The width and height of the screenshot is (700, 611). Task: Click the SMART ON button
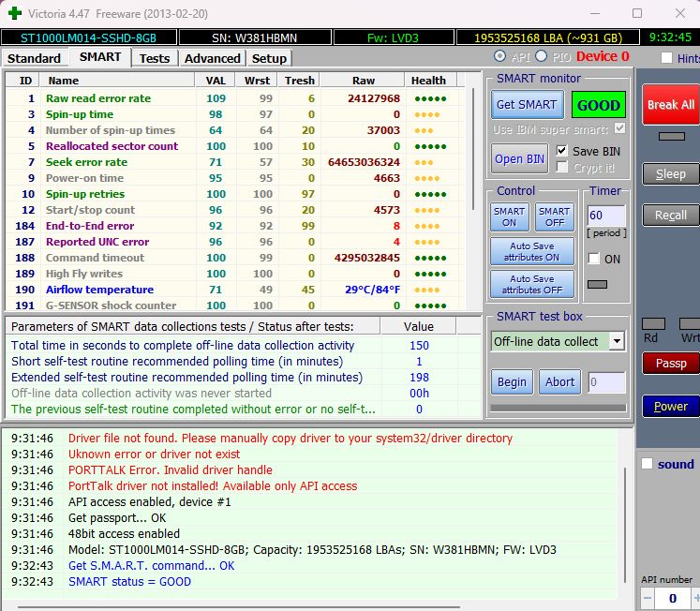tap(510, 216)
